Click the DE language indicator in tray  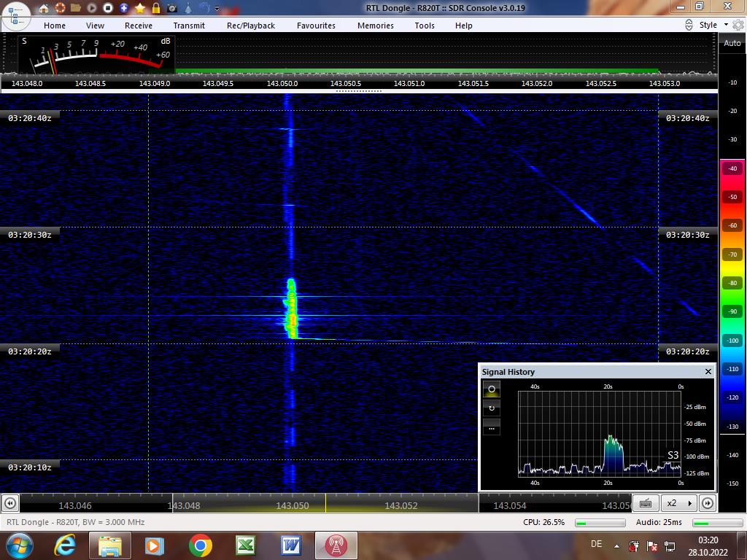pos(596,544)
